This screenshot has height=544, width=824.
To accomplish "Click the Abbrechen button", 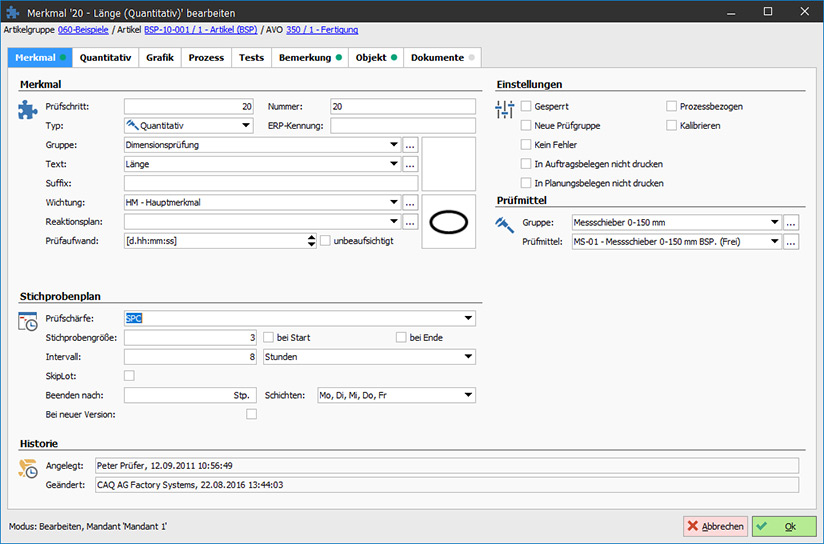I will click(715, 526).
